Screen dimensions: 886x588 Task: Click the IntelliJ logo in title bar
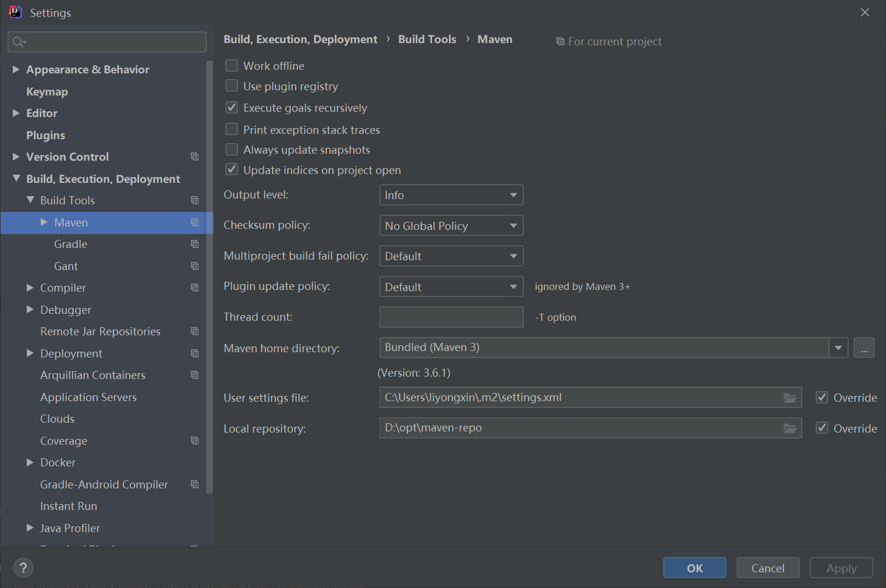coord(15,12)
